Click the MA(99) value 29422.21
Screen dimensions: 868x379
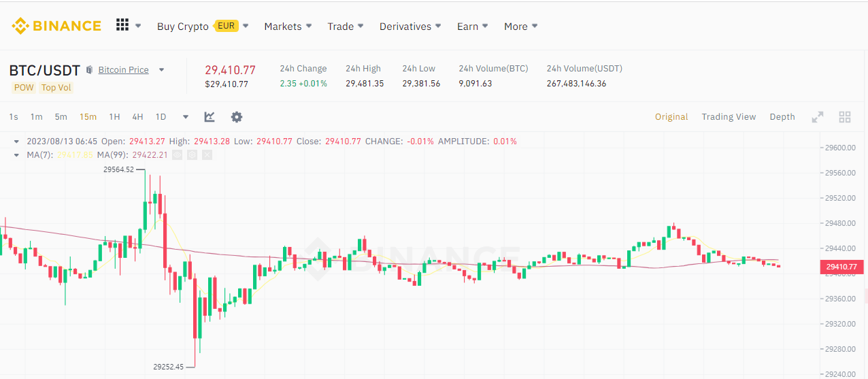point(150,154)
